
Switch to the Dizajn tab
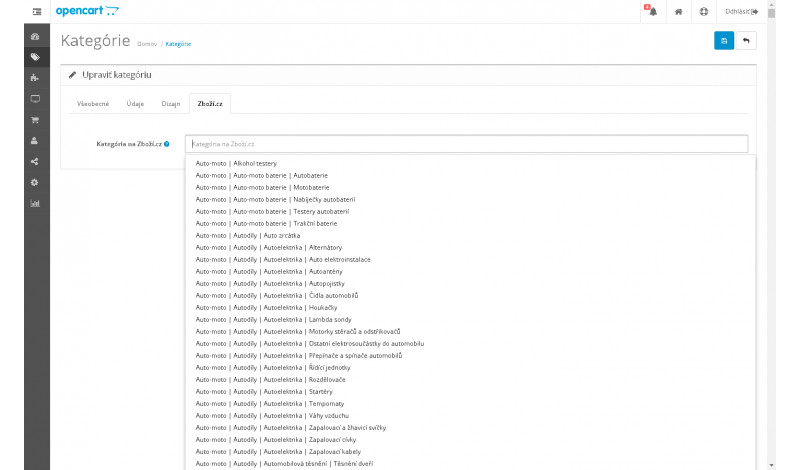click(171, 104)
